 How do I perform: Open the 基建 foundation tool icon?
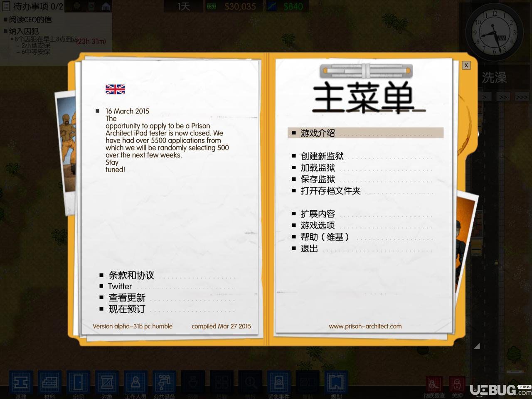coord(21,382)
